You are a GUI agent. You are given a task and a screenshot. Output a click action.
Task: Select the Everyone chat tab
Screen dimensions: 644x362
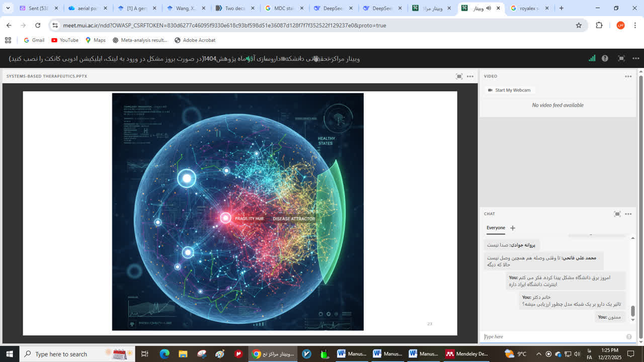point(496,228)
